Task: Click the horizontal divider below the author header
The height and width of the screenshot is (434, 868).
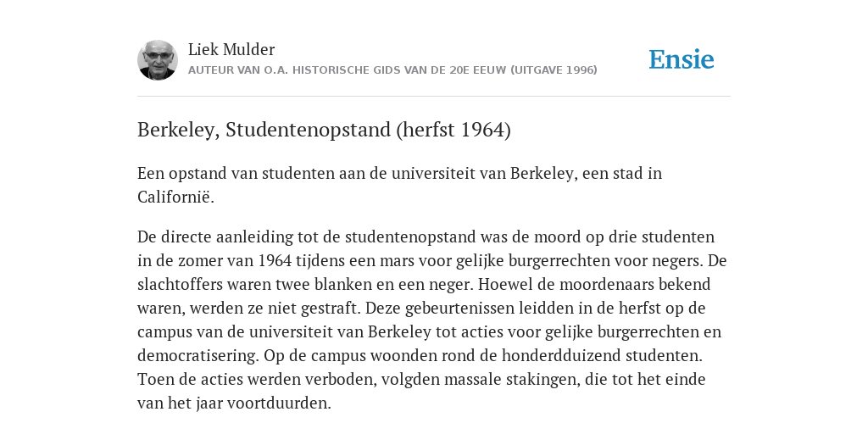Action: tap(434, 97)
